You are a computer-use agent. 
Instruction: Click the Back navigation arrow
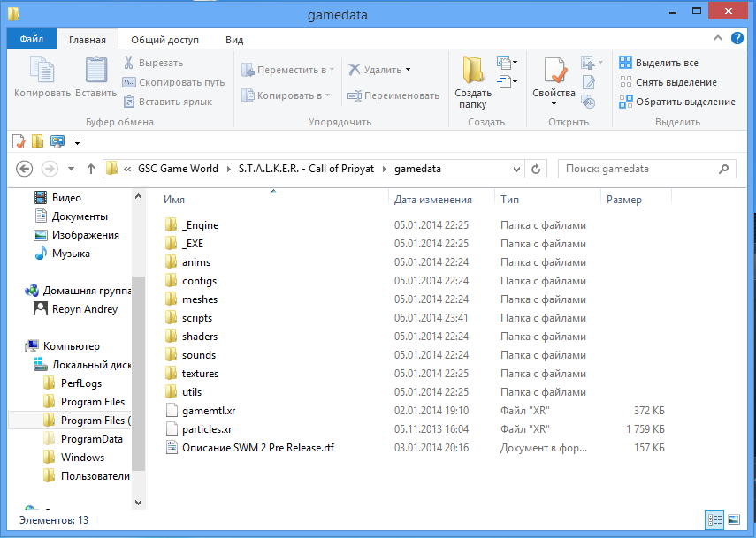click(x=24, y=169)
